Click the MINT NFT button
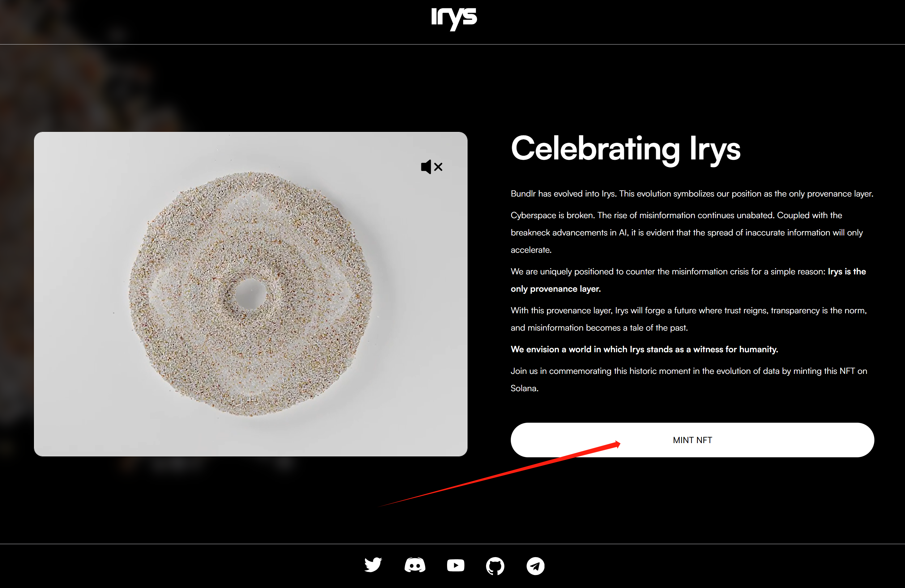The width and height of the screenshot is (905, 588). (692, 440)
